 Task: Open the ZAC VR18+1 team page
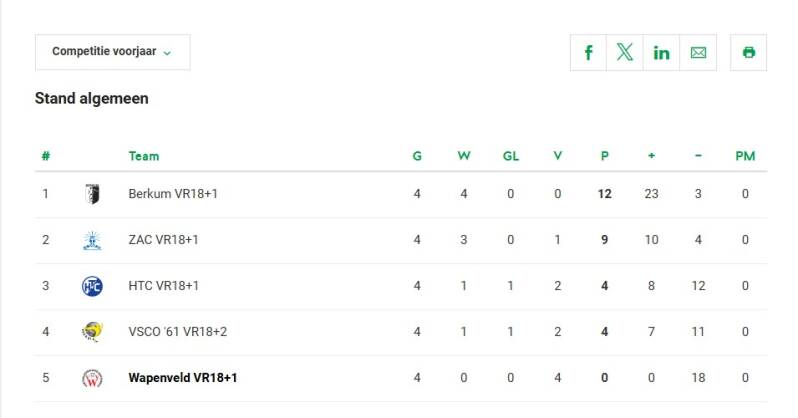pyautogui.click(x=164, y=240)
